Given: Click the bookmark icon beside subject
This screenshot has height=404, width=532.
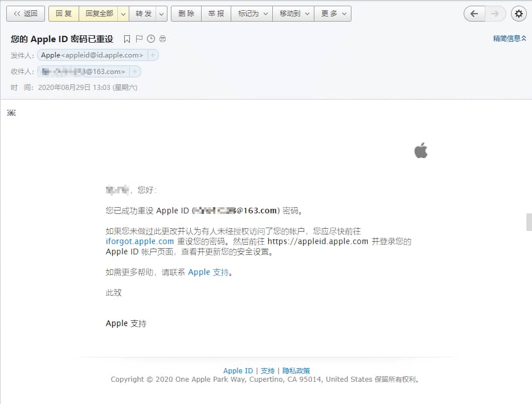Looking at the screenshot, I should point(127,39).
